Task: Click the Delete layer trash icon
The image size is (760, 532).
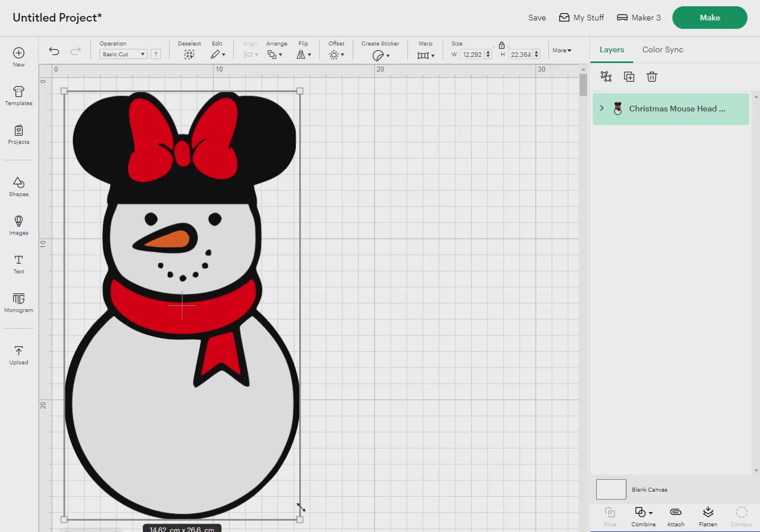Action: coord(652,77)
